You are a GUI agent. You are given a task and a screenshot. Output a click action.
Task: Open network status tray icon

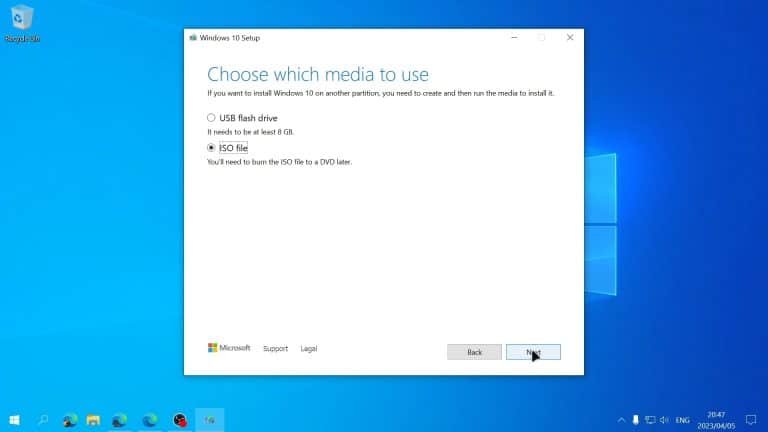tap(650, 420)
